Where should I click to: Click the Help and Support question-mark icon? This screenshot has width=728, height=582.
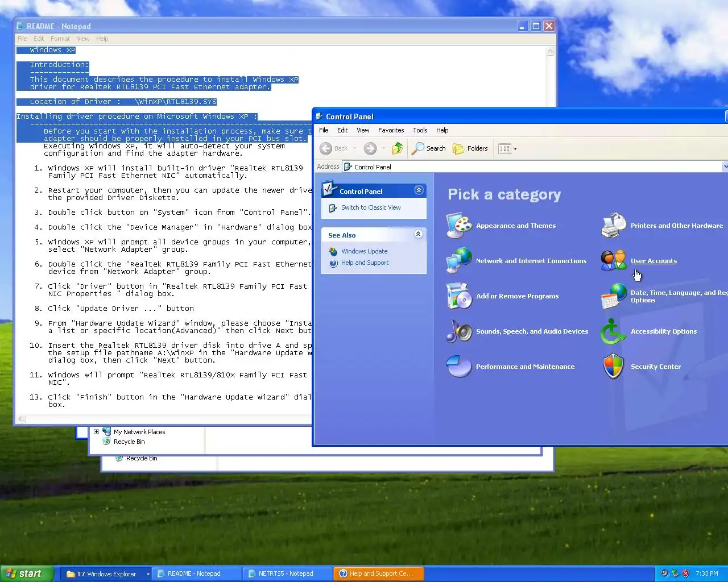(333, 263)
